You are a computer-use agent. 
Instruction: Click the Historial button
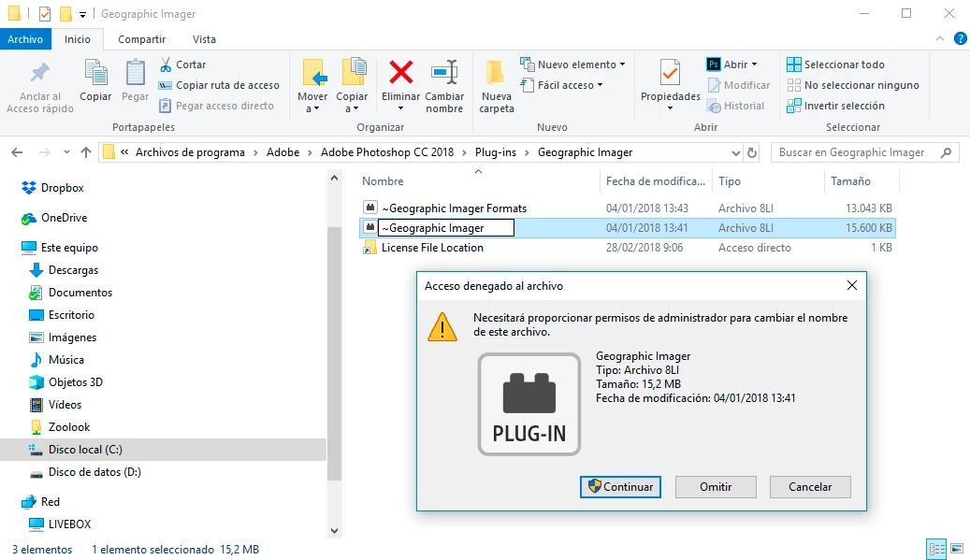click(735, 106)
